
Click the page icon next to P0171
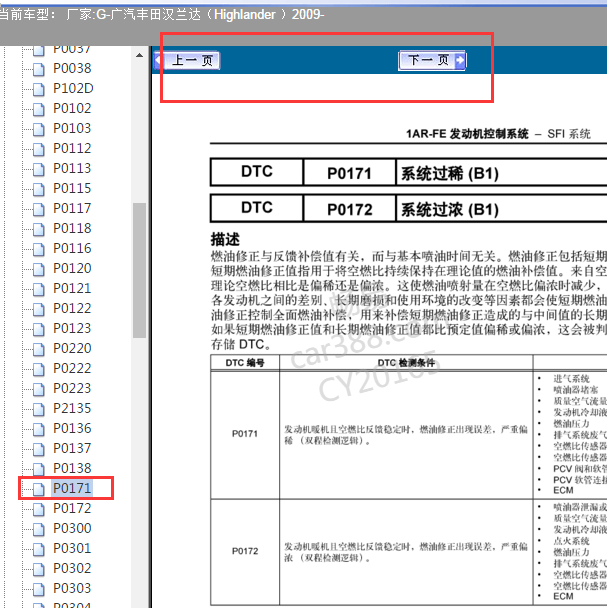[x=39, y=489]
